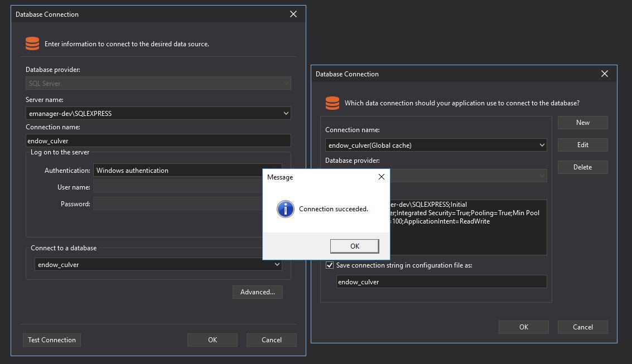This screenshot has width=632, height=364.
Task: Click the blue information icon in Message dialog
Action: click(x=285, y=209)
